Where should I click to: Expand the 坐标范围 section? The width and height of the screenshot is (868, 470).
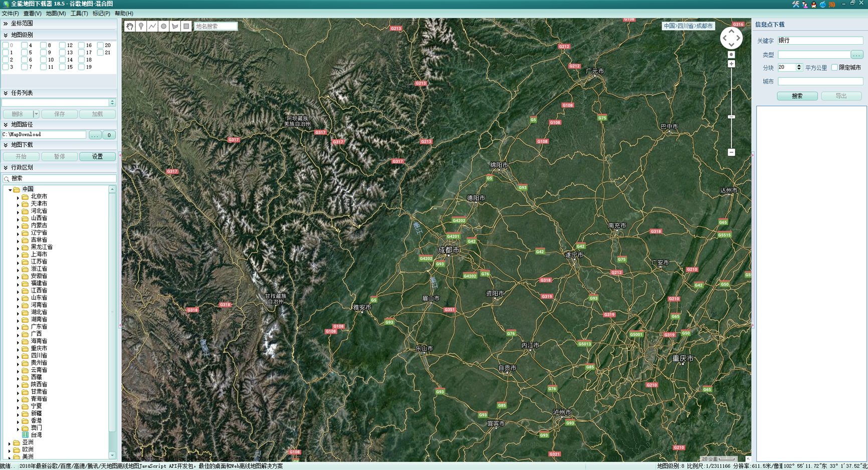pyautogui.click(x=6, y=24)
